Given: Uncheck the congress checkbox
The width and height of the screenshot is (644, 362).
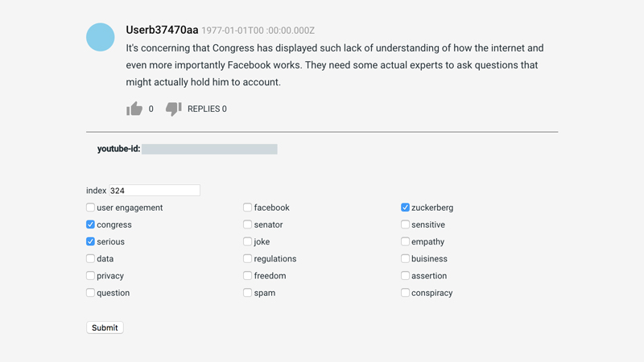Looking at the screenshot, I should click(90, 224).
